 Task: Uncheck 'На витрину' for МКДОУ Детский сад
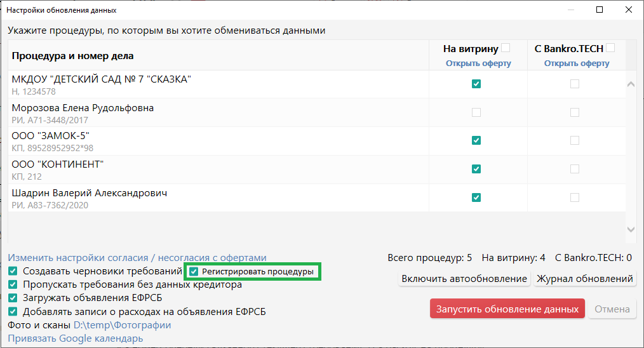pos(476,84)
